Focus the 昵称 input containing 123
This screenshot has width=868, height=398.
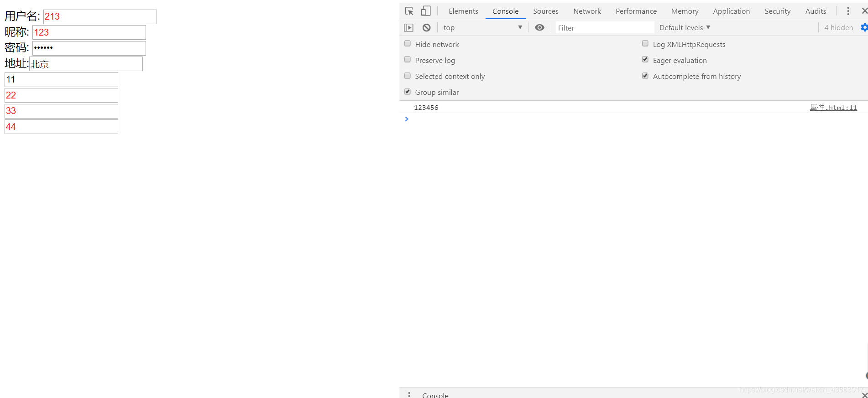click(89, 32)
